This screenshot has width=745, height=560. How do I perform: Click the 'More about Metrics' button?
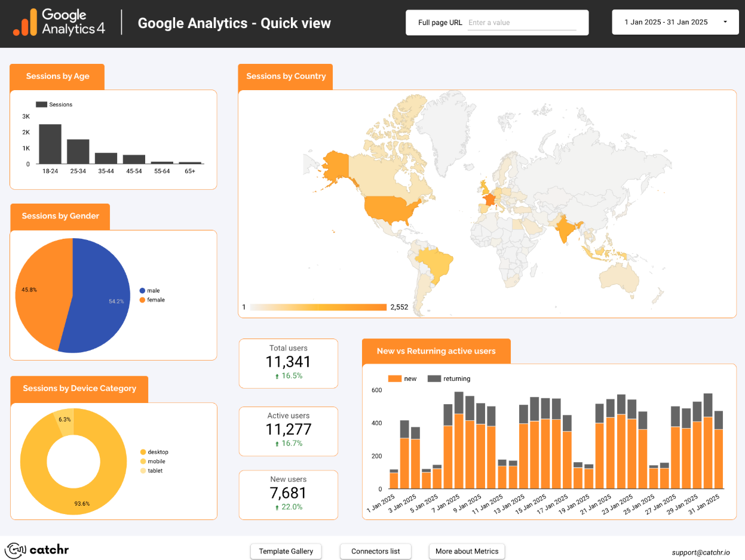[467, 551]
